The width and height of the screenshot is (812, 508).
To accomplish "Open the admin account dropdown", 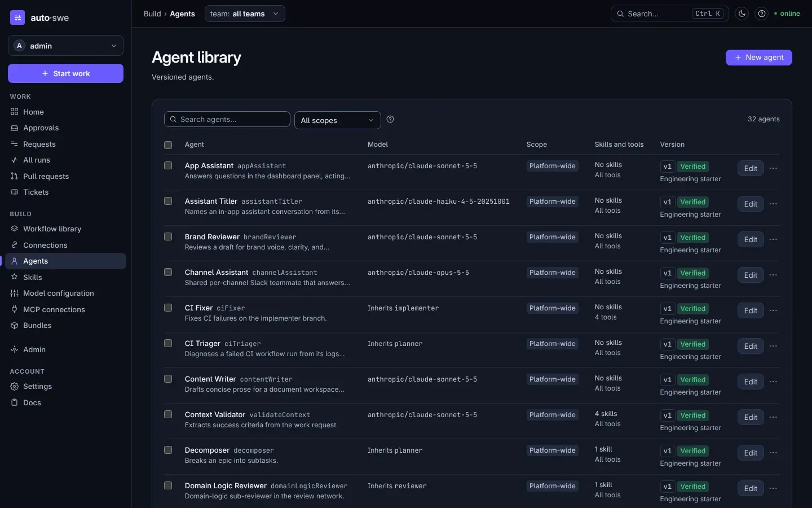I will click(65, 46).
